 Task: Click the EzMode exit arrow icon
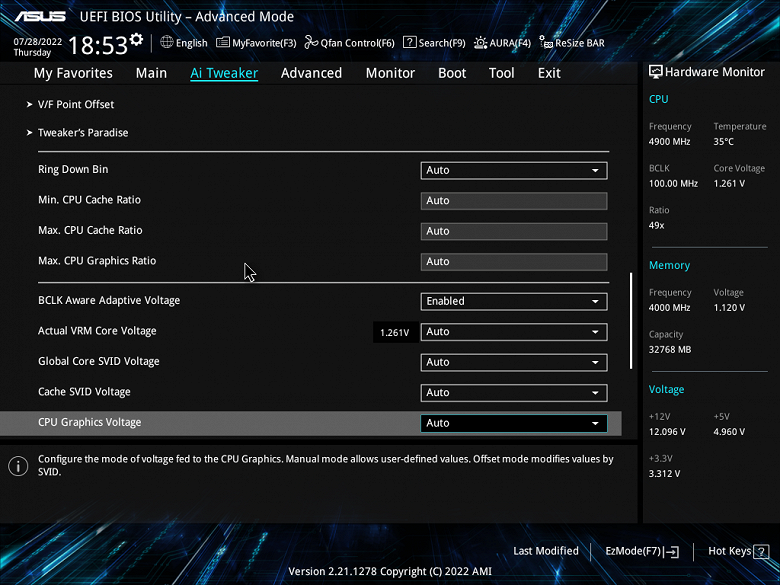pyautogui.click(x=672, y=551)
